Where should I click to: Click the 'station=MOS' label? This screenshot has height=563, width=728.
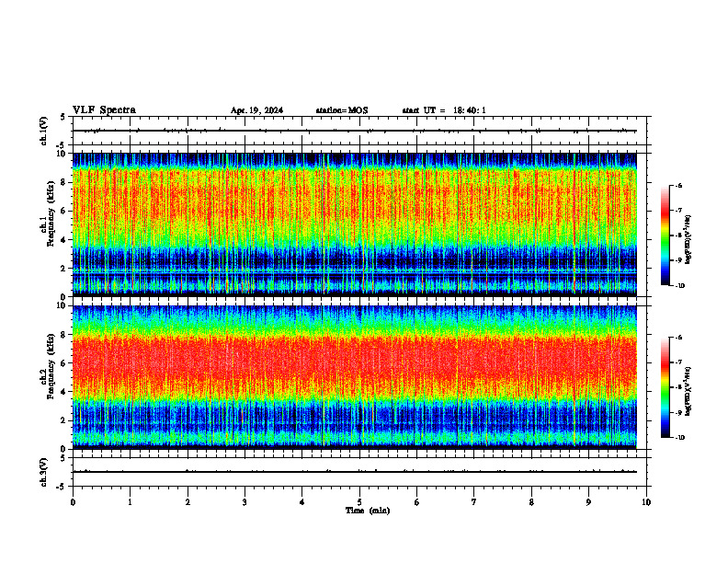(342, 110)
